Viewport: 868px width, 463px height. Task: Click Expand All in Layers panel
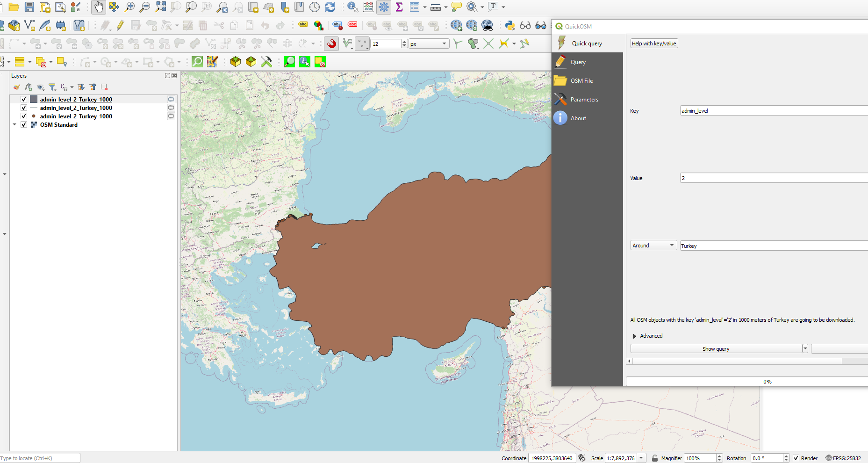click(81, 87)
